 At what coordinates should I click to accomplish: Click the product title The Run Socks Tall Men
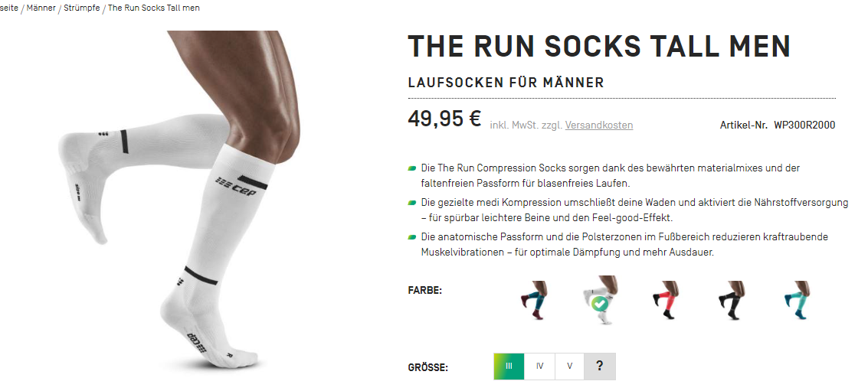[599, 47]
